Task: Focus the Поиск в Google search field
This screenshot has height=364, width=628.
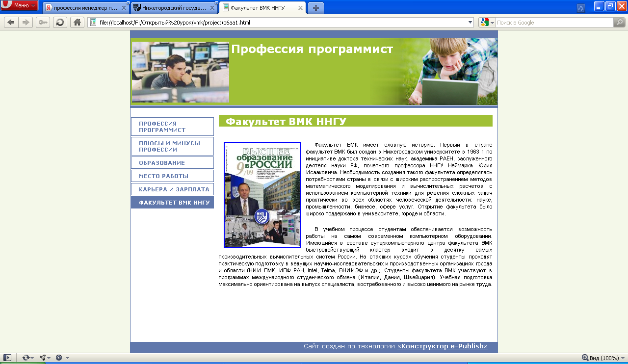Action: [x=554, y=23]
